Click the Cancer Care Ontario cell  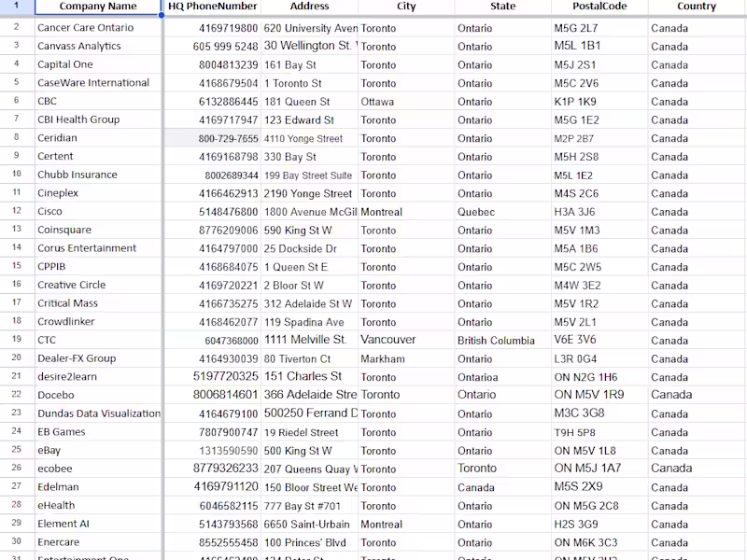click(98, 28)
